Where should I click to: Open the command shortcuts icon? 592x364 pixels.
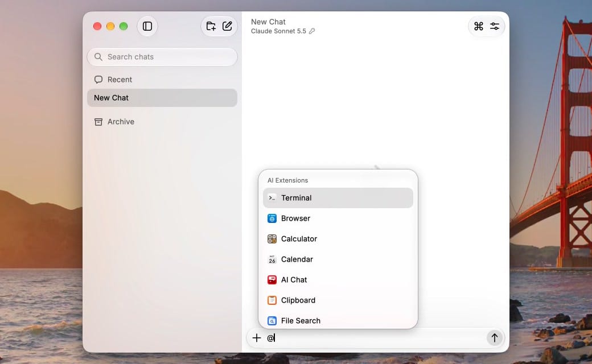click(x=478, y=26)
